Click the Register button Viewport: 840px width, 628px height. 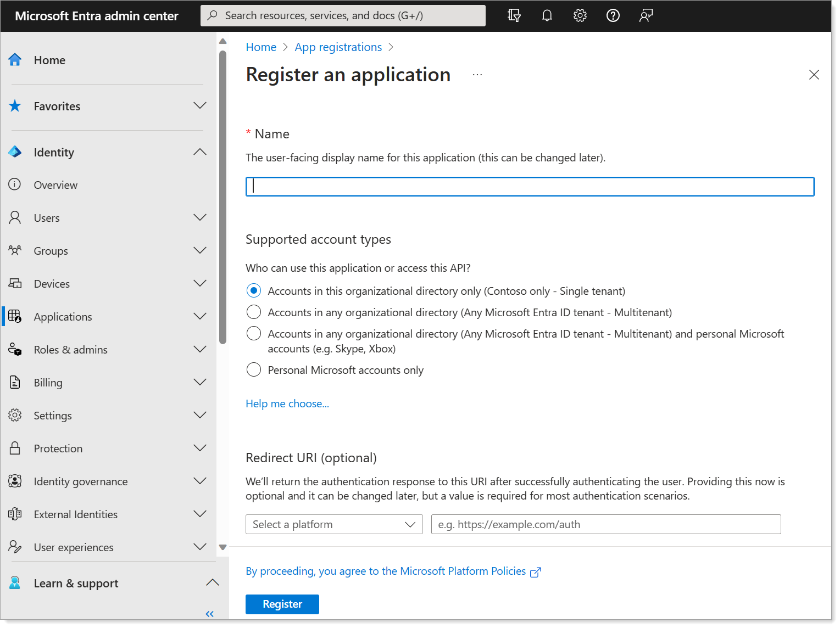click(x=282, y=604)
